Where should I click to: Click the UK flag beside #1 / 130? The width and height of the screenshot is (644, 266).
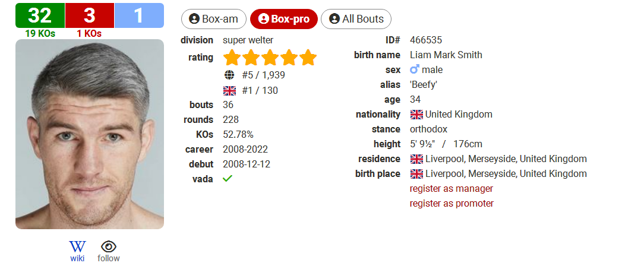click(229, 90)
